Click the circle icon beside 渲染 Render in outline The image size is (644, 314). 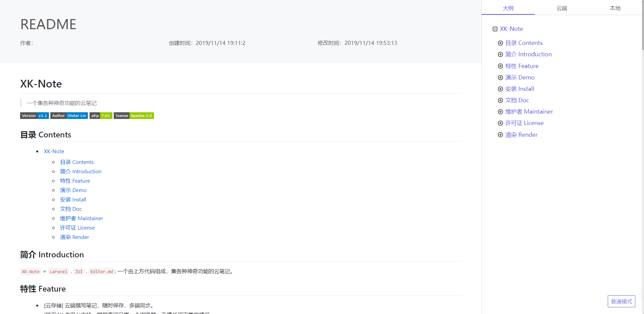point(500,135)
